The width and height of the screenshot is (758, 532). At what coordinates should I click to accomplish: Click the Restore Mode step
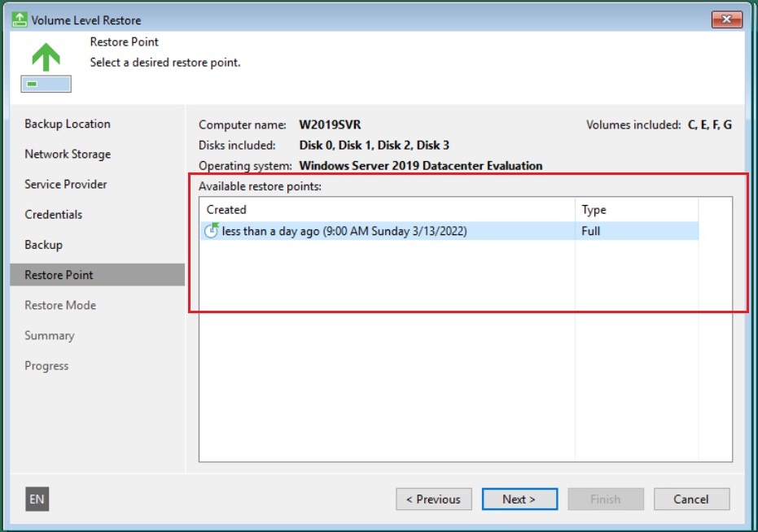(60, 305)
